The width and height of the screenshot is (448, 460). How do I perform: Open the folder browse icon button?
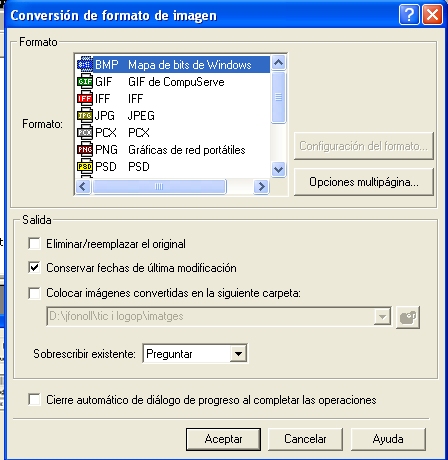click(408, 317)
